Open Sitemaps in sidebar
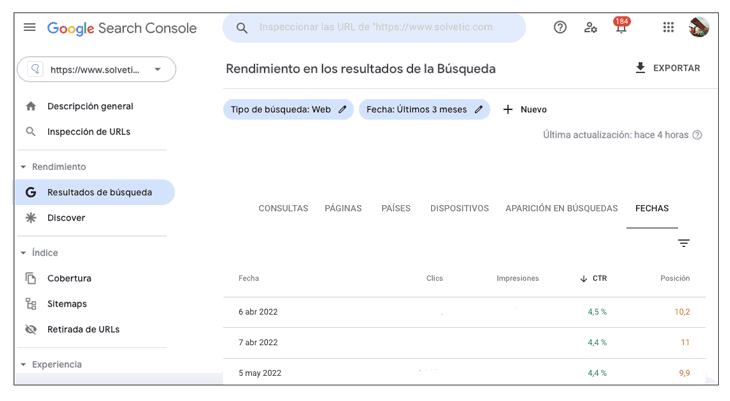 click(x=67, y=304)
